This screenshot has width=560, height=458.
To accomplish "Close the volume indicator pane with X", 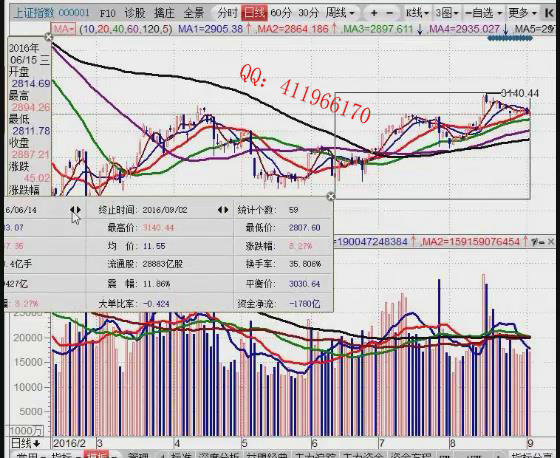I will [x=551, y=242].
